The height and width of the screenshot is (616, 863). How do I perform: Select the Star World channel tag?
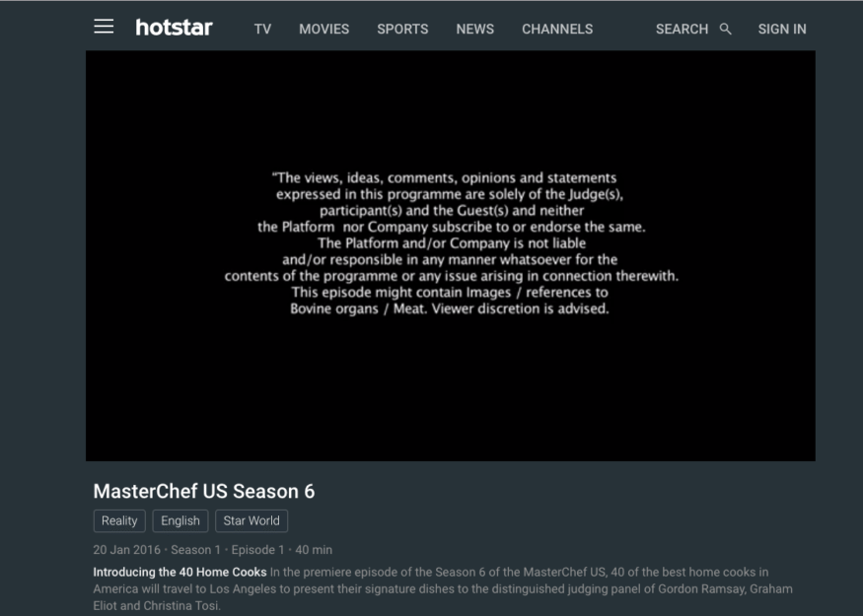click(x=252, y=520)
